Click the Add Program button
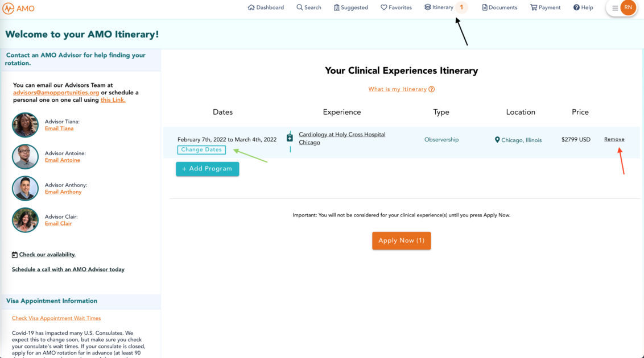644x358 pixels. 208,169
